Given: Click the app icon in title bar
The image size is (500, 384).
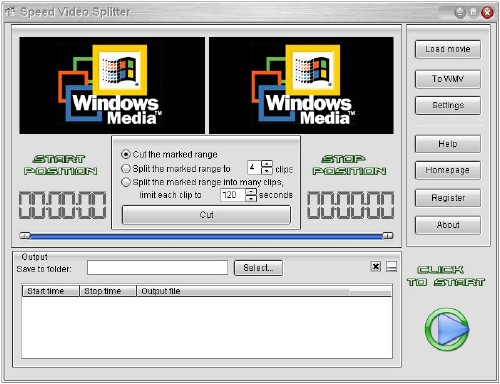Looking at the screenshot, I should click(x=11, y=12).
